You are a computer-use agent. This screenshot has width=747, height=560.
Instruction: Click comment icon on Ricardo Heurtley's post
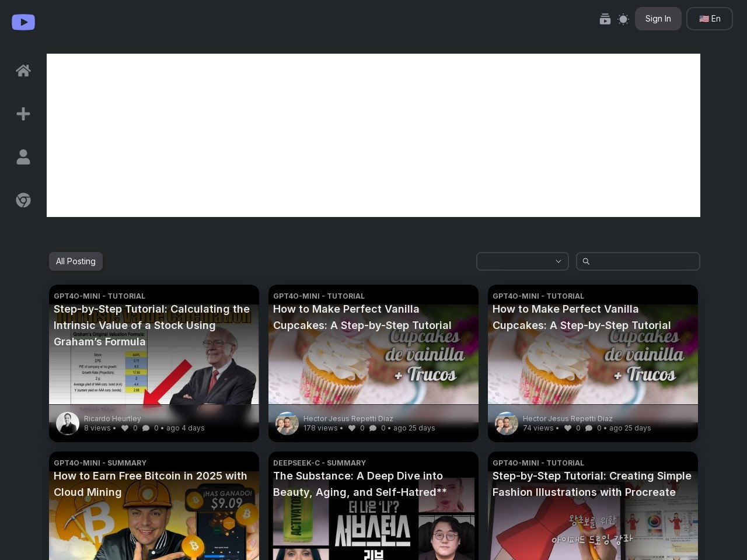pyautogui.click(x=146, y=428)
